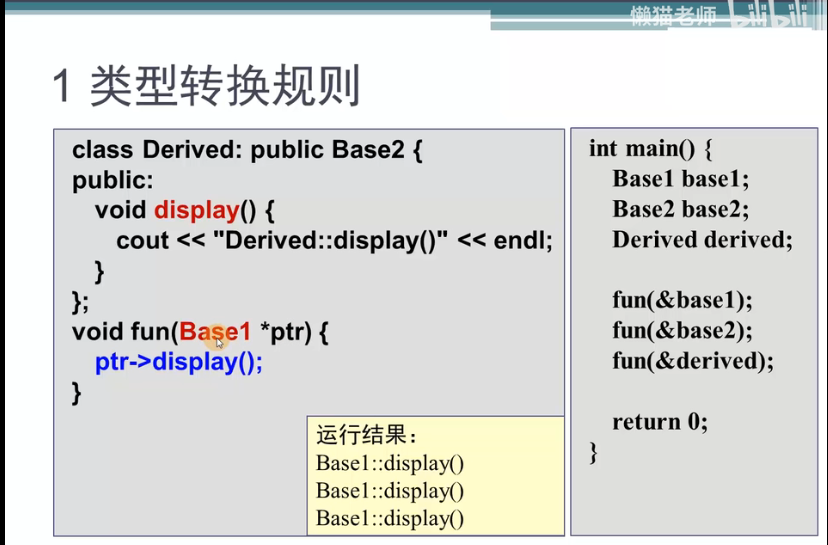828x545 pixels.
Task: Click the "public:" access specifier line
Action: (x=112, y=181)
